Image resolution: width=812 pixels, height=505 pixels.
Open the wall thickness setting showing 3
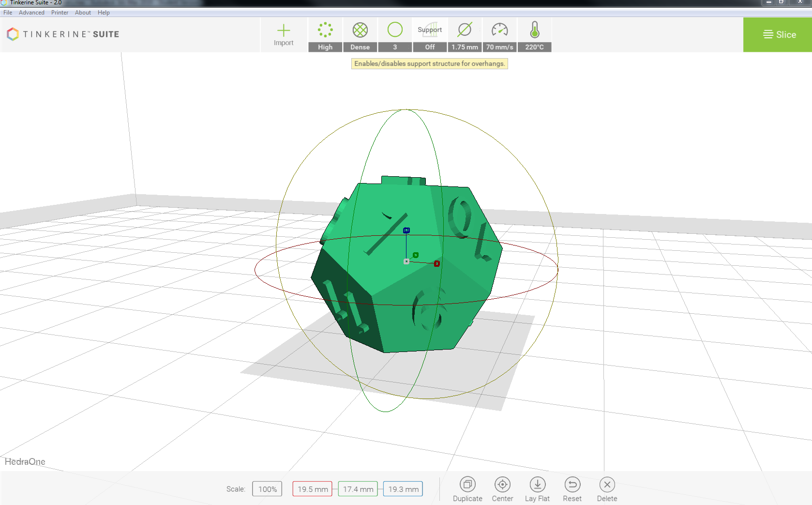click(x=395, y=35)
